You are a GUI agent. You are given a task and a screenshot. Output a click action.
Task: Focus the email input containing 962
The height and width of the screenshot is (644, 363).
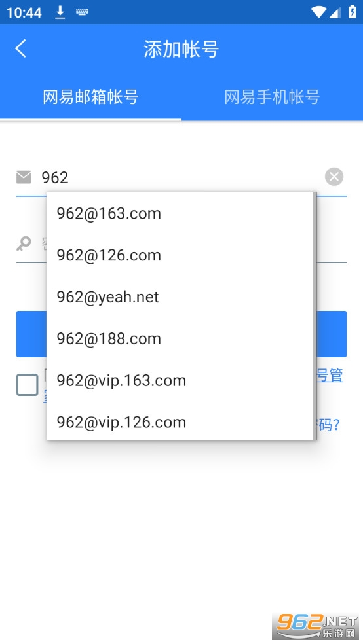[181, 177]
